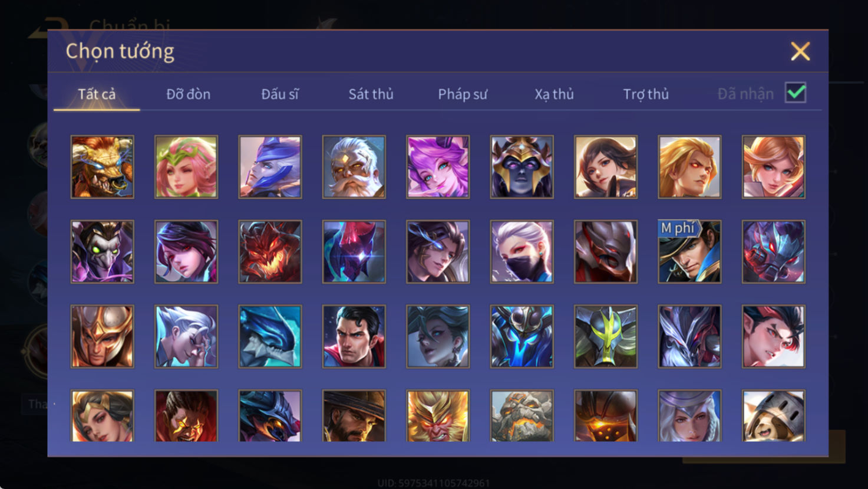The image size is (868, 489).
Task: Toggle the "Đã nhận" checkbox
Action: [796, 93]
